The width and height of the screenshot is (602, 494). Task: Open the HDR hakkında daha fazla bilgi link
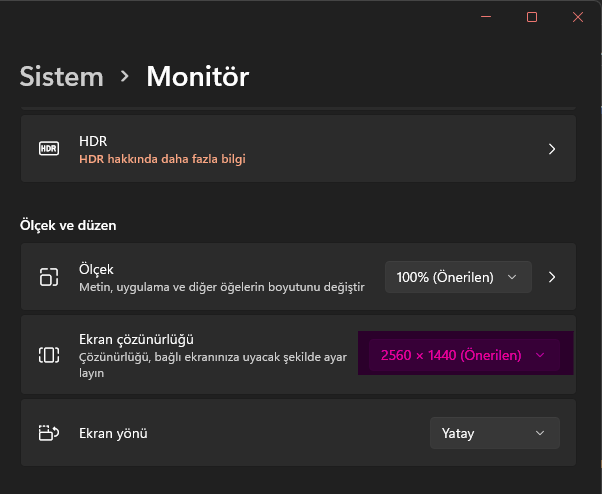162,158
